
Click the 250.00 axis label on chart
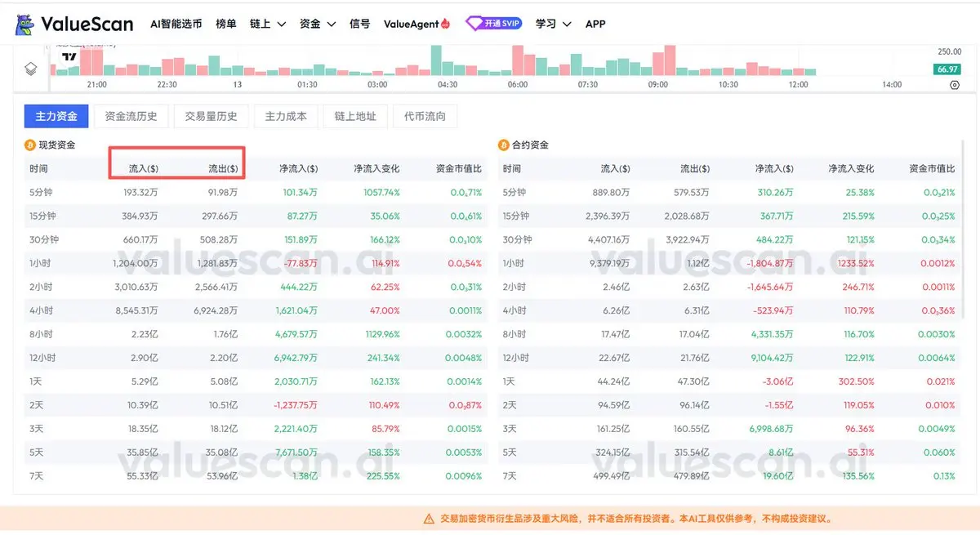[950, 52]
